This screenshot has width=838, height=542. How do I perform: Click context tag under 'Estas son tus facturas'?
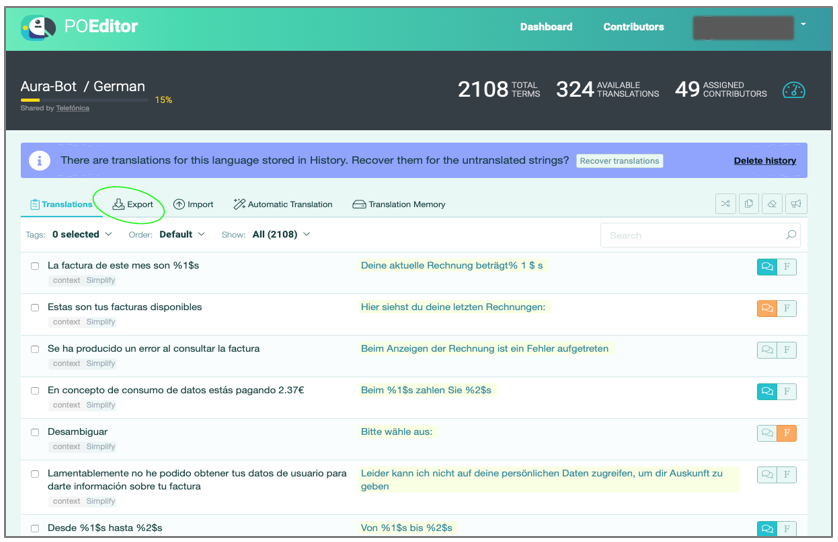click(66, 322)
